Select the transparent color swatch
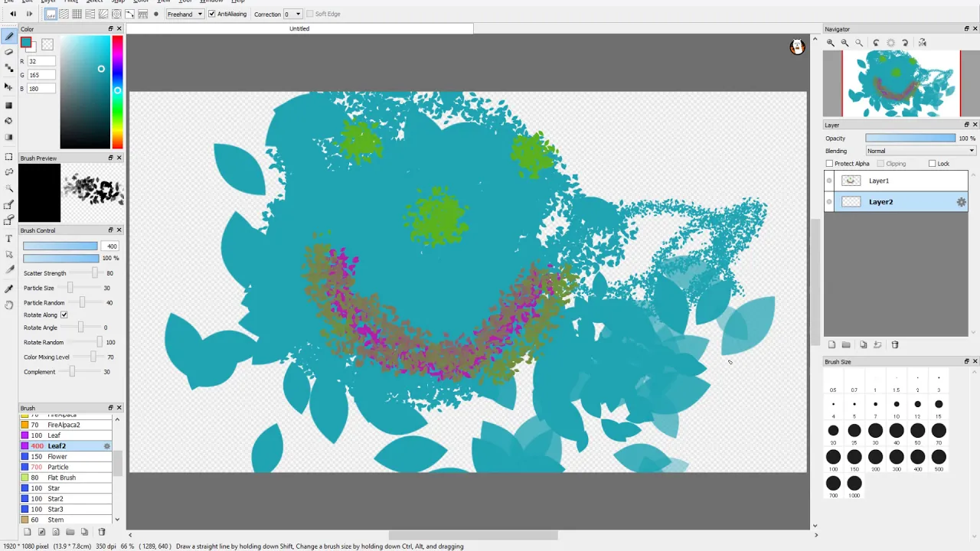The height and width of the screenshot is (551, 980). 47,45
